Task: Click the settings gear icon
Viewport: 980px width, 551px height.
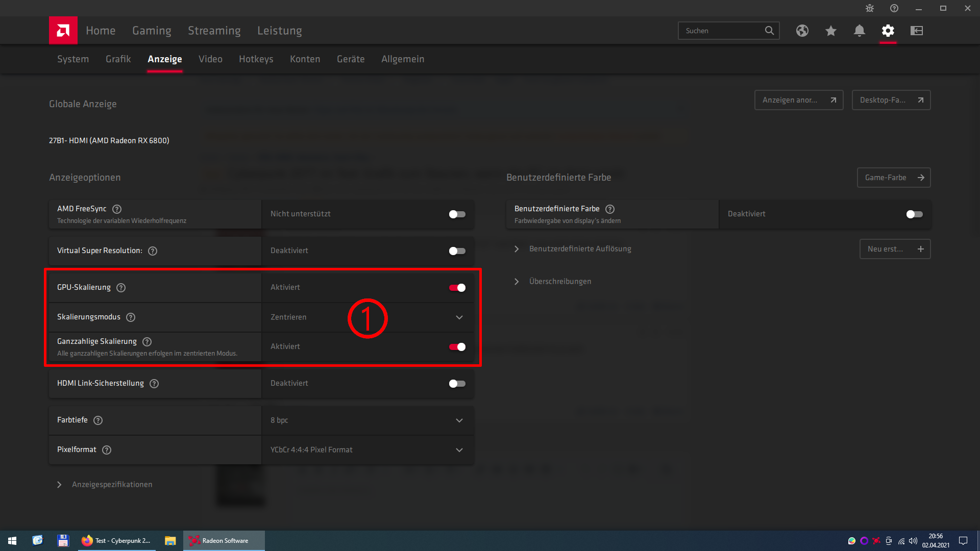Action: pos(888,31)
